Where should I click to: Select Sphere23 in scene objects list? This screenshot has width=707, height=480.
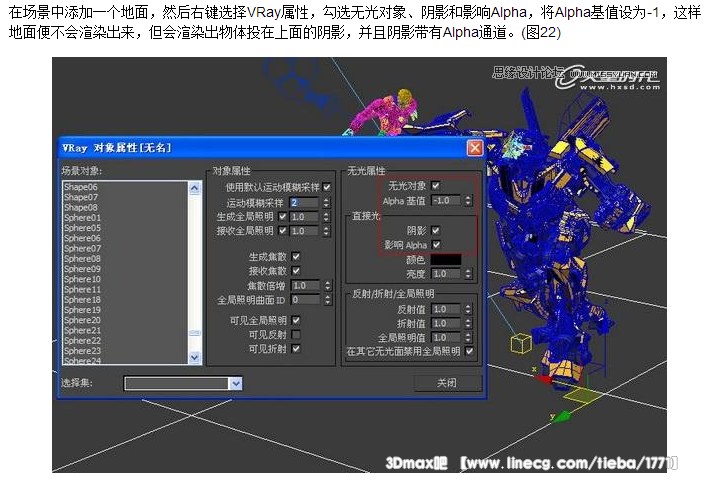tap(83, 351)
